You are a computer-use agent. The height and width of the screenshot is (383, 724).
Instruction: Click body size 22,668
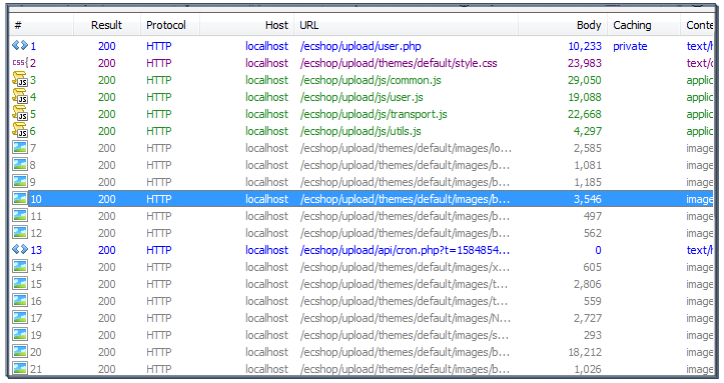[x=585, y=114]
